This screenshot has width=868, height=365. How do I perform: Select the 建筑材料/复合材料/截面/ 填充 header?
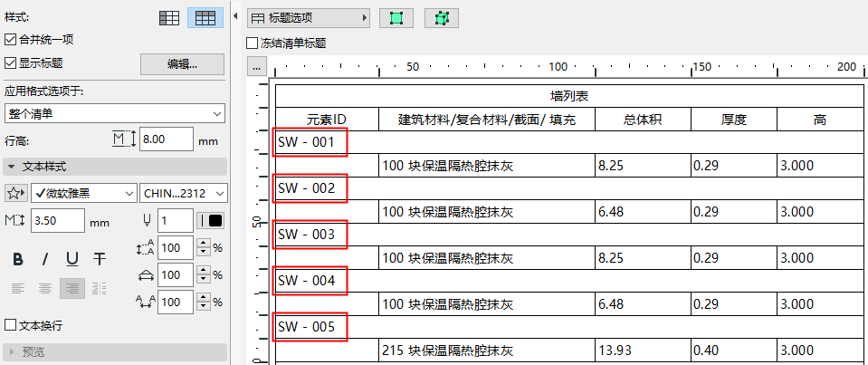pos(487,120)
